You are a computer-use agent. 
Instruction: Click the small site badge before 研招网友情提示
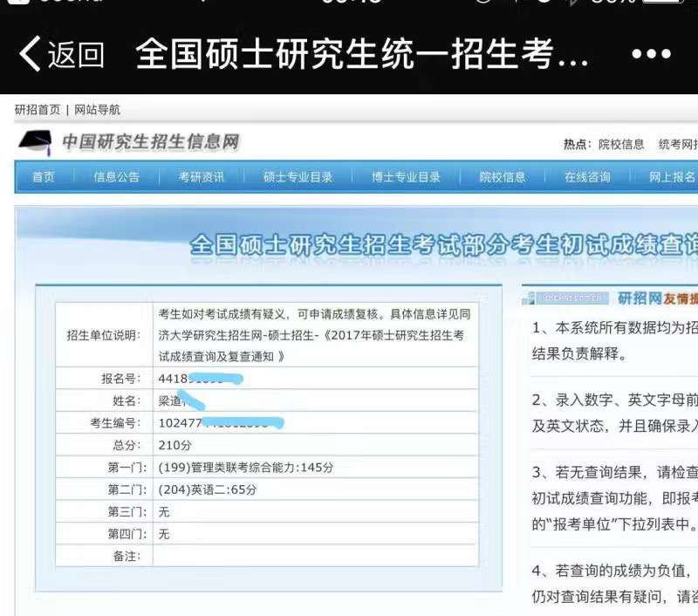click(531, 297)
